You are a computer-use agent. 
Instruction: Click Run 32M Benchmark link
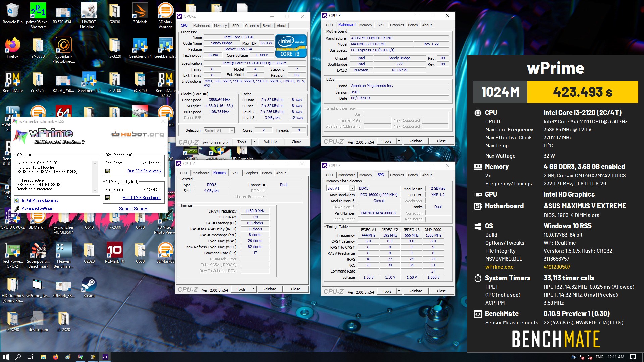pos(144,171)
